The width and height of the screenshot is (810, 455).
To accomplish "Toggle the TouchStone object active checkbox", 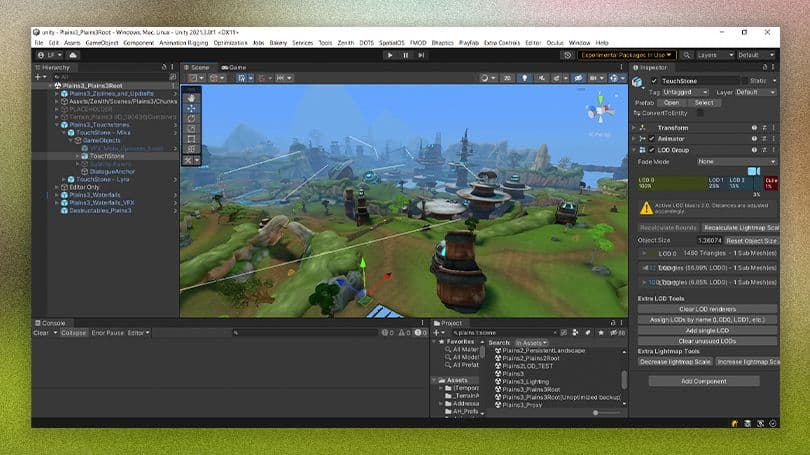I will tap(654, 81).
